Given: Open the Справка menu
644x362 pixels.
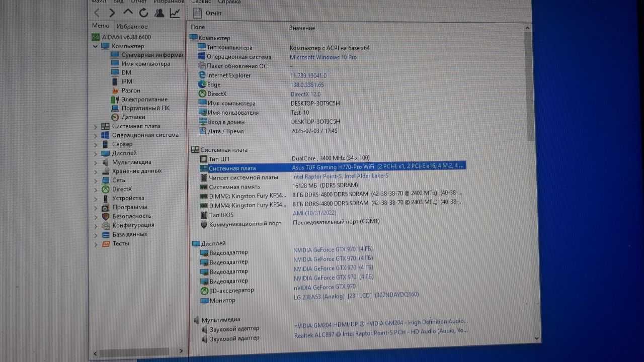Looking at the screenshot, I should pyautogui.click(x=229, y=2).
